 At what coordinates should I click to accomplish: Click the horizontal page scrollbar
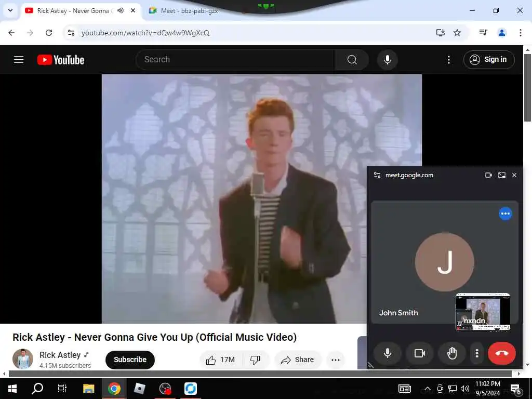[260, 374]
